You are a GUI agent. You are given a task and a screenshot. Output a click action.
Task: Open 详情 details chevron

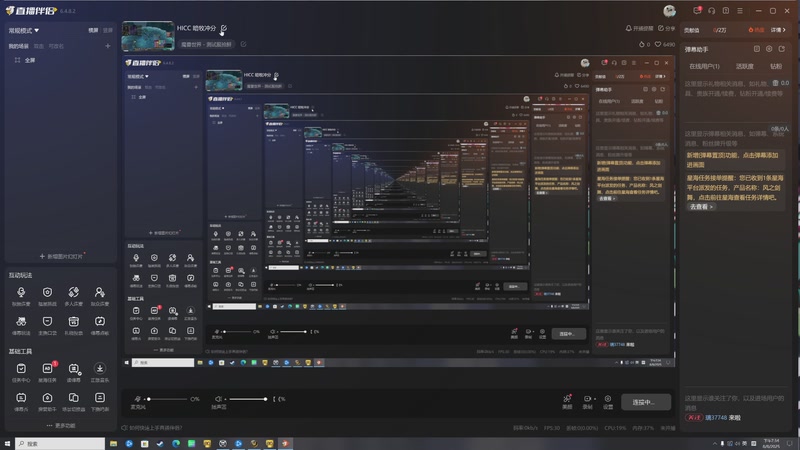pyautogui.click(x=779, y=30)
